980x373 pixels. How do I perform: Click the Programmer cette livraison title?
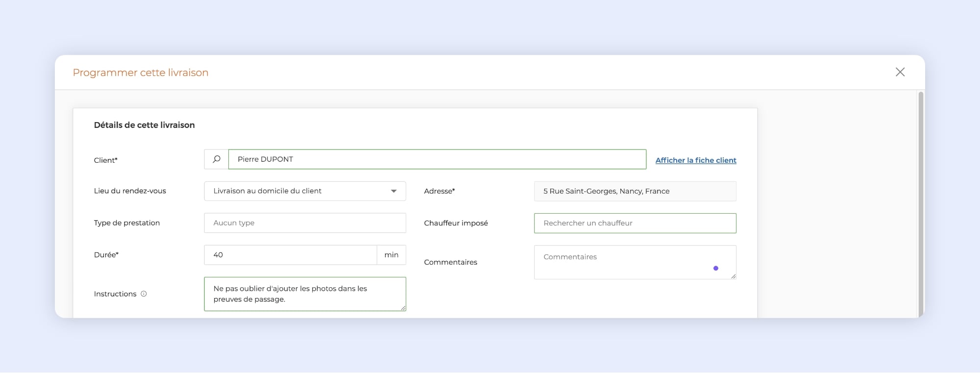(141, 73)
